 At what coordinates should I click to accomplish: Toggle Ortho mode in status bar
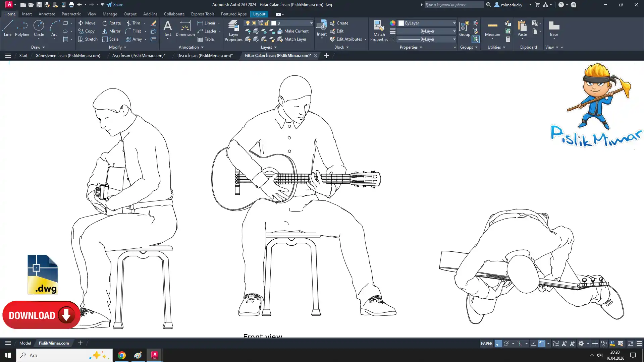[498, 344]
